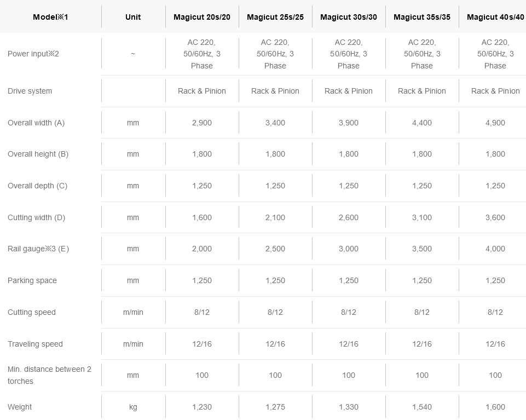526x420 pixels.
Task: Select the 3,100 cutting width value
Action: tap(422, 217)
